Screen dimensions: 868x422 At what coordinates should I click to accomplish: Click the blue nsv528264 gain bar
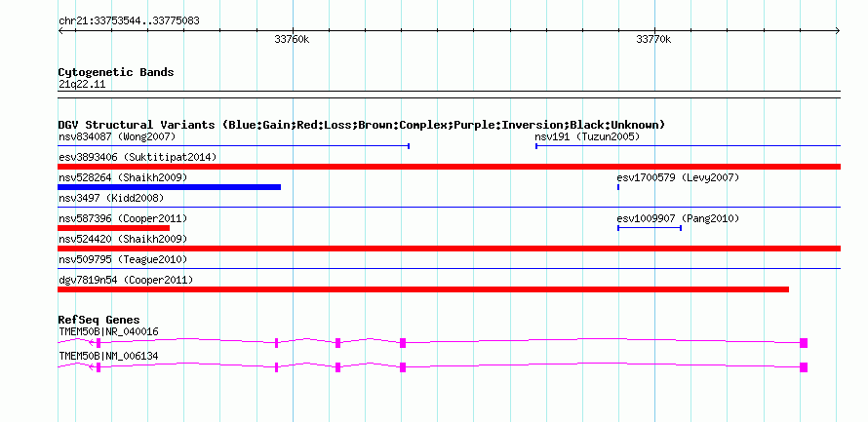pos(170,187)
